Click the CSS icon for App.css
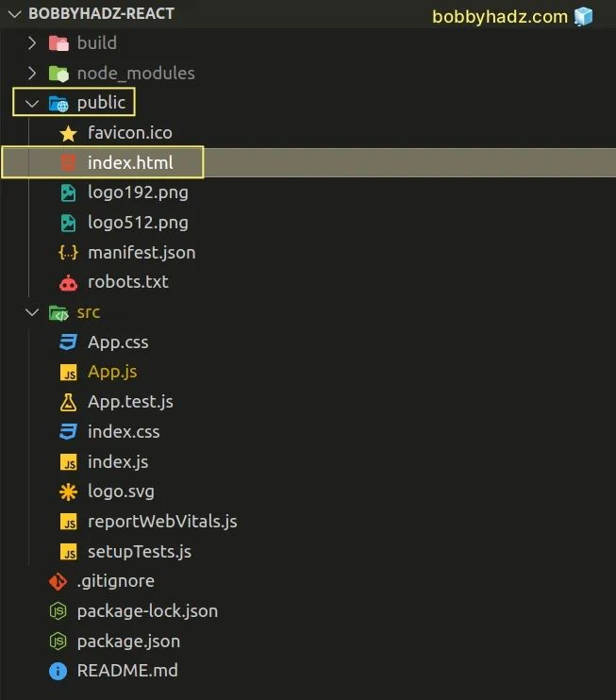 click(68, 342)
